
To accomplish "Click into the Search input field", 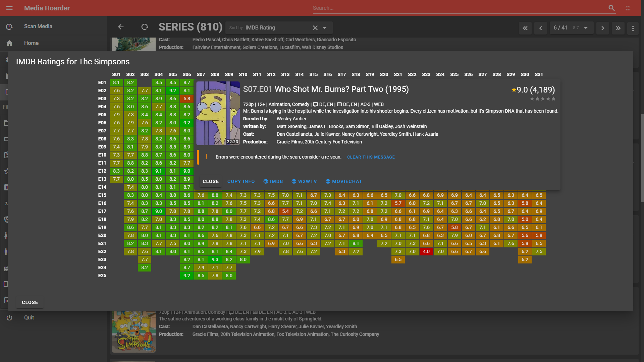I will coord(460,8).
